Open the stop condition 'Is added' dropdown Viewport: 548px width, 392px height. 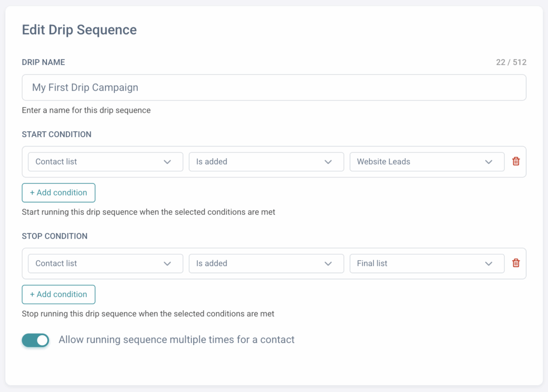pos(260,264)
